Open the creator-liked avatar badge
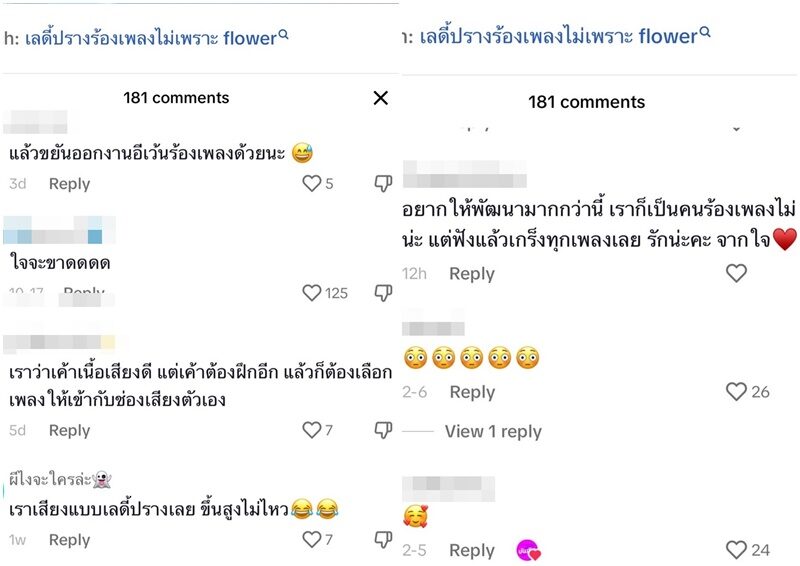The image size is (800, 566). (x=529, y=551)
